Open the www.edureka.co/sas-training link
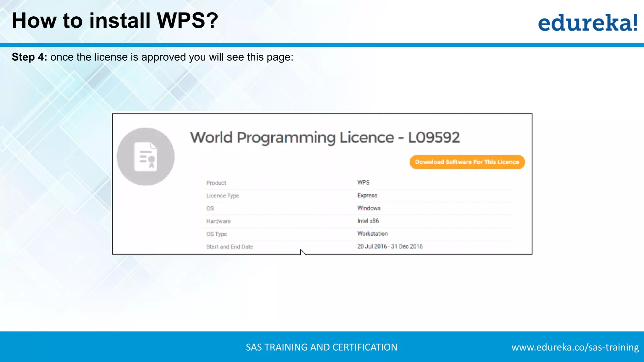This screenshot has height=362, width=644. (575, 347)
